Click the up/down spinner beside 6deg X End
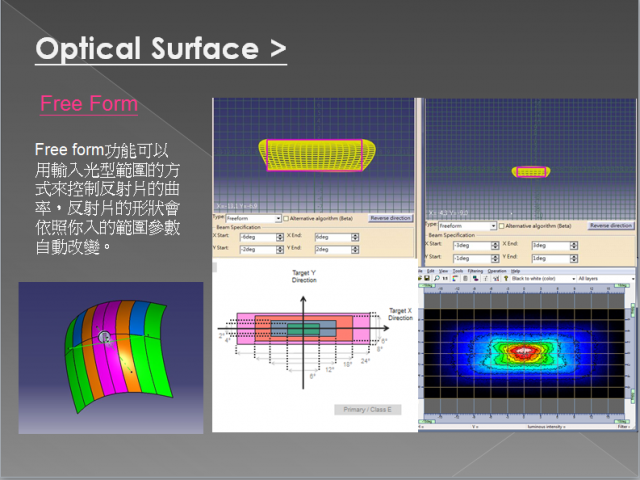The height and width of the screenshot is (480, 640). (x=355, y=237)
